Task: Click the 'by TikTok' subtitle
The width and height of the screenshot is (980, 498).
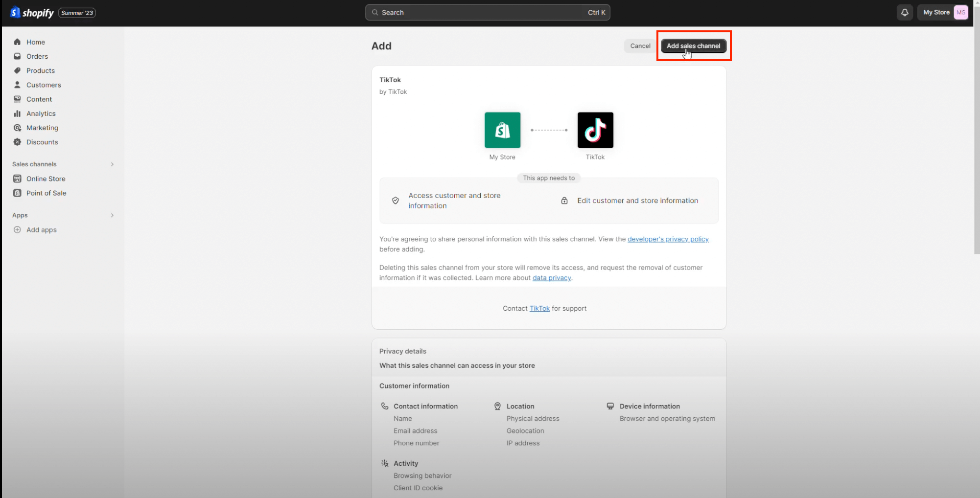Action: point(393,92)
